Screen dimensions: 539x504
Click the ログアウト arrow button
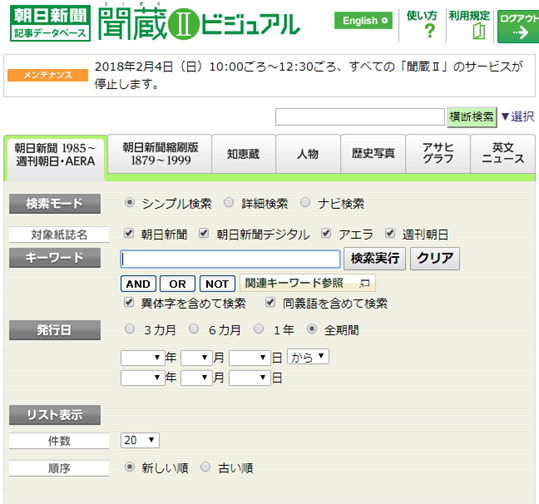[518, 26]
